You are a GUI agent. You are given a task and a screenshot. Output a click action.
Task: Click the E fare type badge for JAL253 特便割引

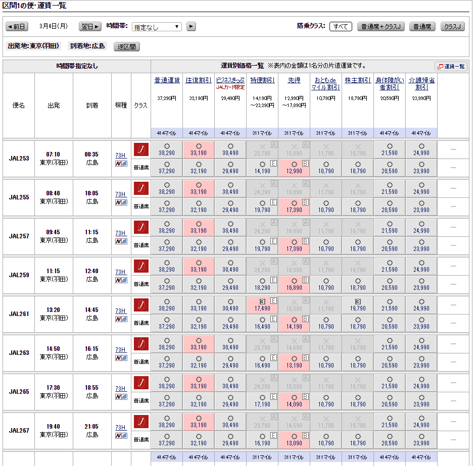point(273,163)
